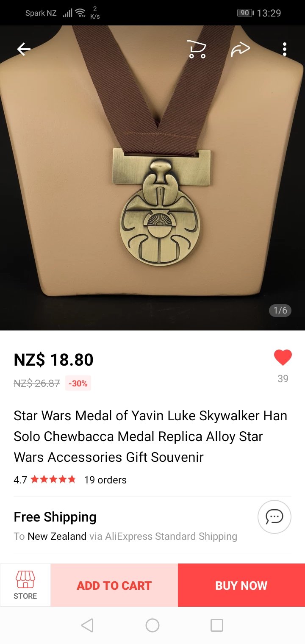Tap BUY NOW button

(x=241, y=585)
